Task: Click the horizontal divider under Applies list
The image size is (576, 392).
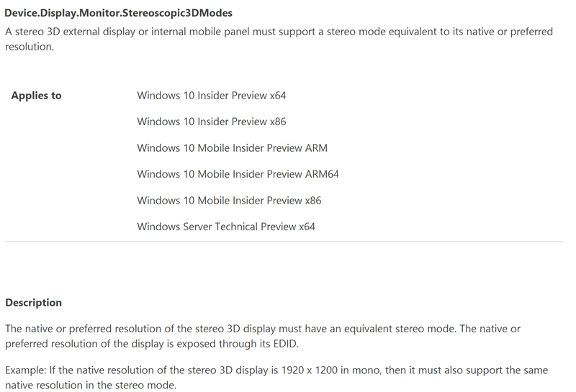Action: pos(284,242)
